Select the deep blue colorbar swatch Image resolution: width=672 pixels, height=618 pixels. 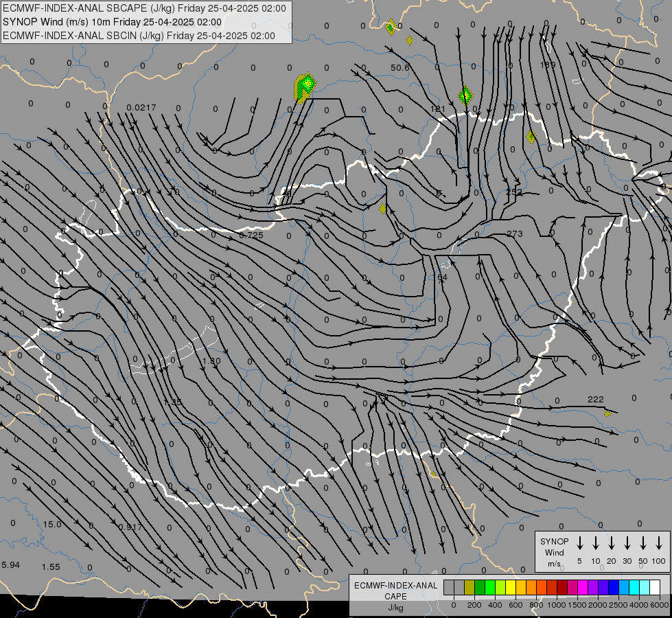point(614,588)
